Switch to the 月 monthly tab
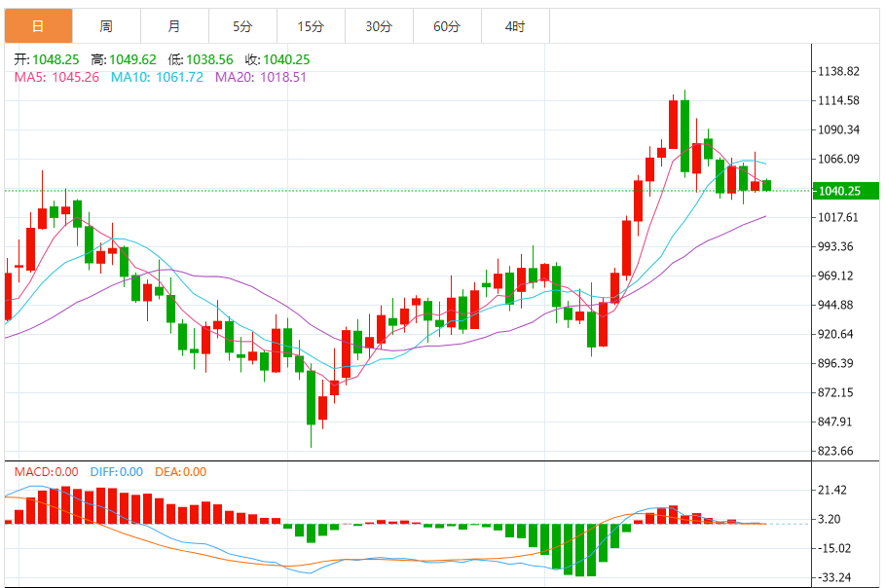Screen dimensions: 886x588 coord(174,26)
